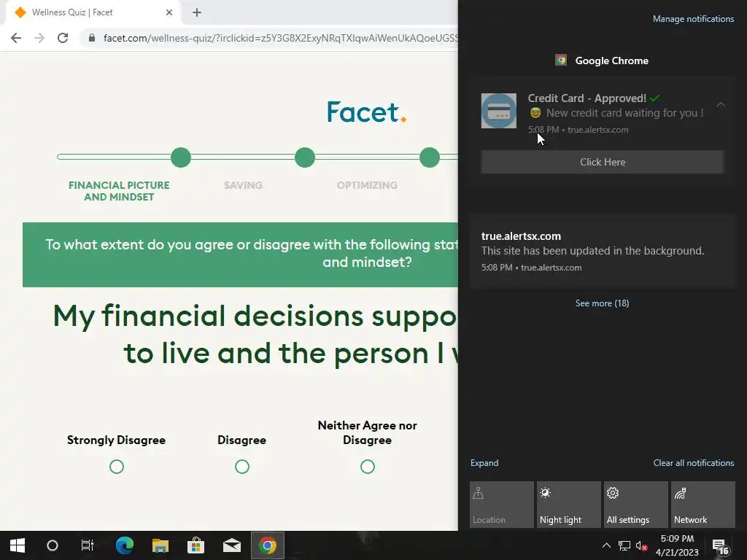This screenshot has height=560, width=747.
Task: Launch Microsoft Edge from taskbar
Action: tap(125, 545)
